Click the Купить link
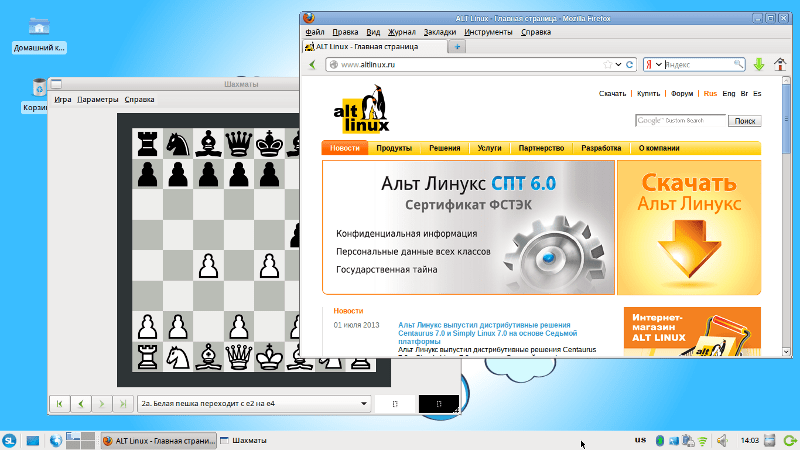800x450 pixels. (648, 93)
